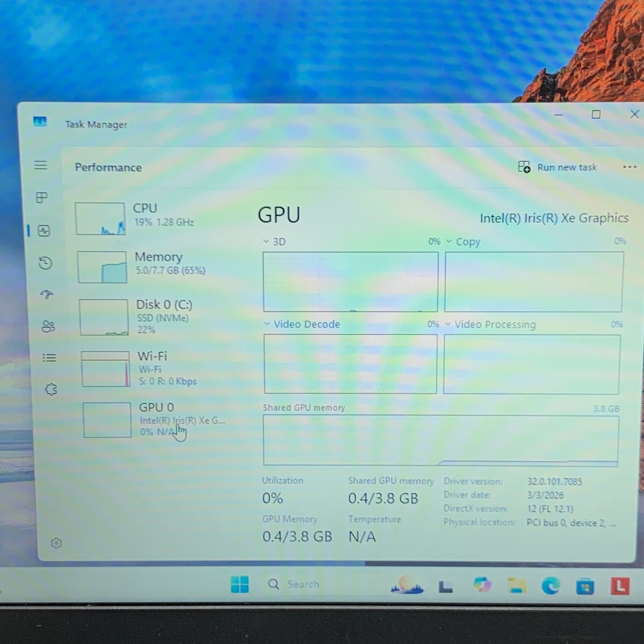Click the Video Processing usage graph

(532, 365)
